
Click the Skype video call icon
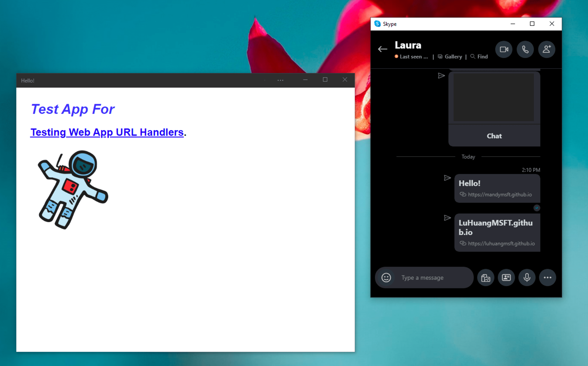tap(504, 49)
